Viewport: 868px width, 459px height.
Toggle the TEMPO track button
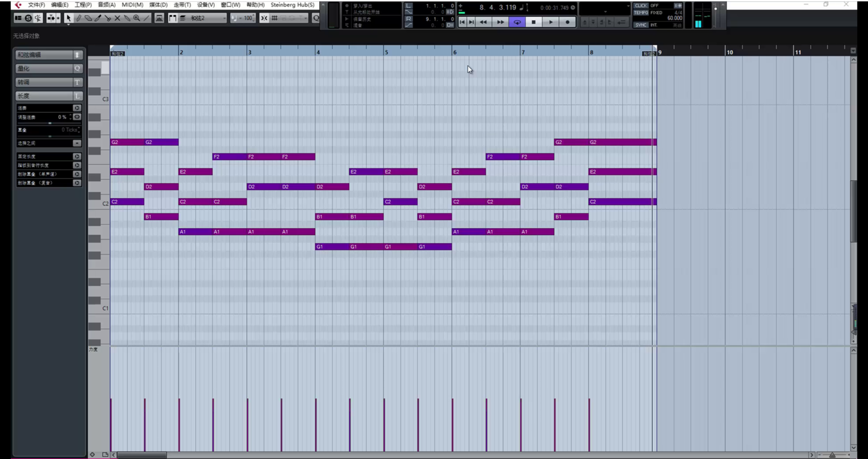click(x=641, y=13)
